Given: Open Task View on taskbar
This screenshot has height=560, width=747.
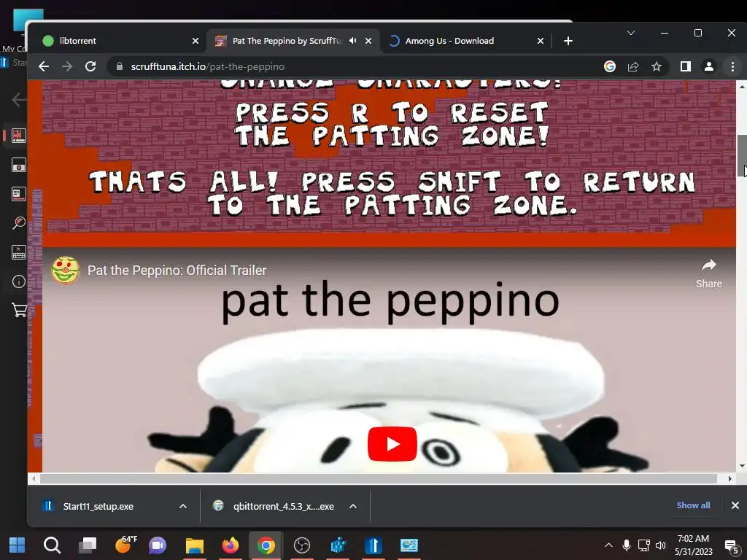Looking at the screenshot, I should [88, 545].
